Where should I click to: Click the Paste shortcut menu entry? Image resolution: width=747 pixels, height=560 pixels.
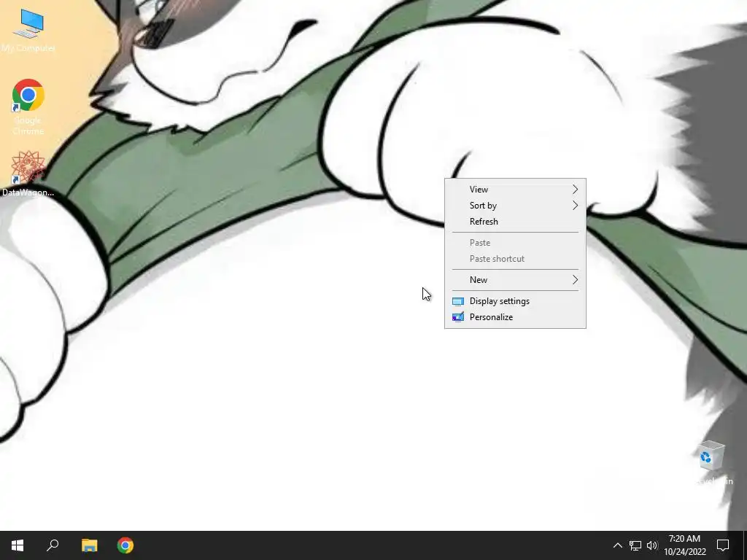pyautogui.click(x=516, y=259)
